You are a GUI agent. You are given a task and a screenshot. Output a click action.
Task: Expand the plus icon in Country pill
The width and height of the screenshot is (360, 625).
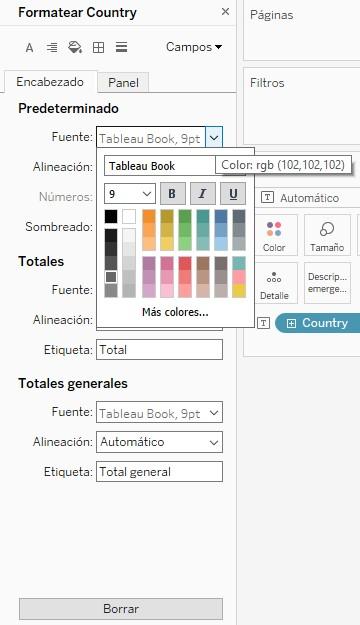291,323
